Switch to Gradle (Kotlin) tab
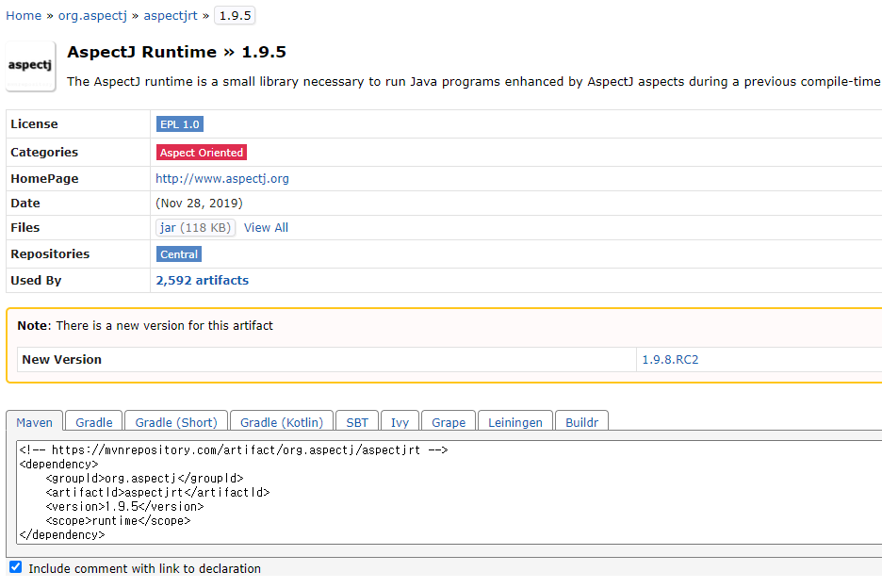The image size is (882, 588). point(282,422)
